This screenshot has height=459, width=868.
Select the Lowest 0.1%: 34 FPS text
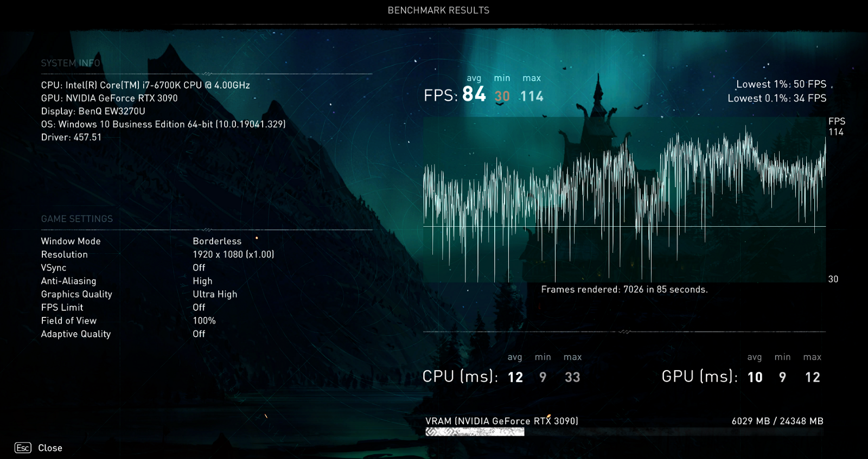[777, 98]
